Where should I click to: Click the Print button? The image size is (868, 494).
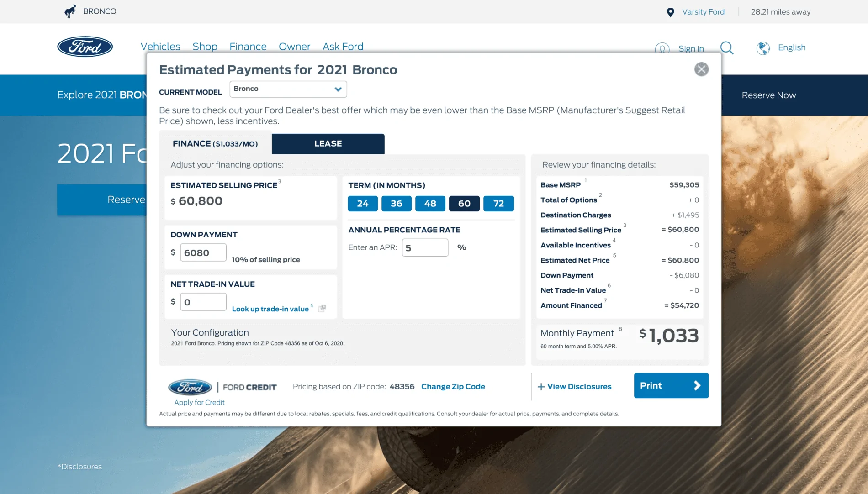(671, 386)
